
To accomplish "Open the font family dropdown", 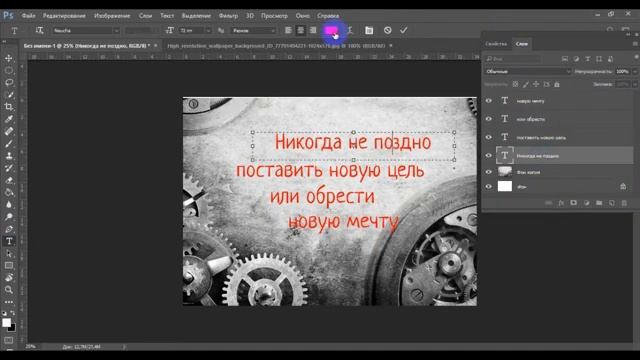I will coord(116,31).
